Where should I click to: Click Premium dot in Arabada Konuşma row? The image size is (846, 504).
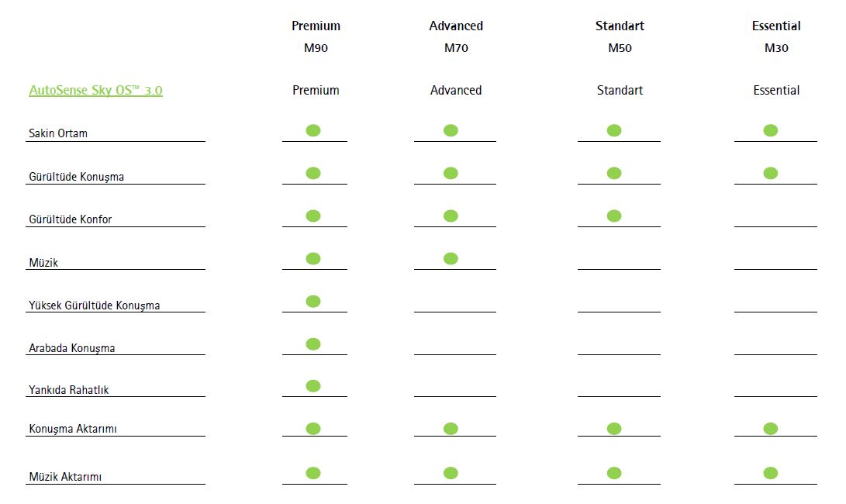[313, 343]
